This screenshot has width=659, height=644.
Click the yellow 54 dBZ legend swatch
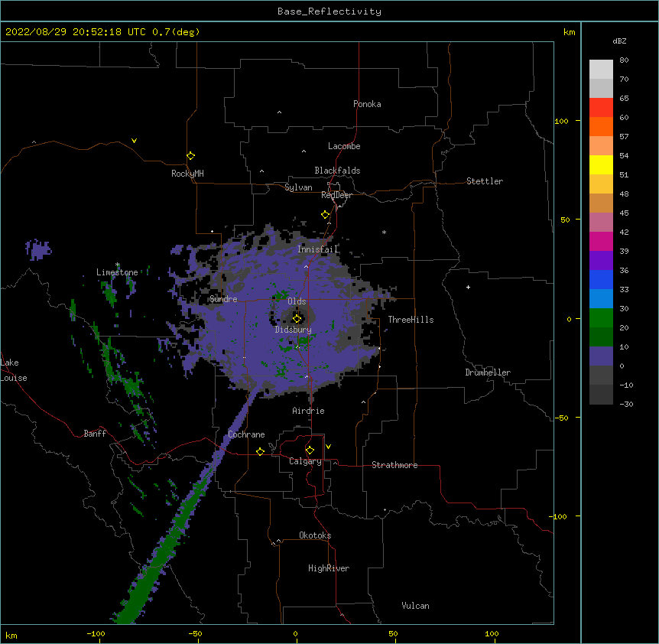(601, 164)
